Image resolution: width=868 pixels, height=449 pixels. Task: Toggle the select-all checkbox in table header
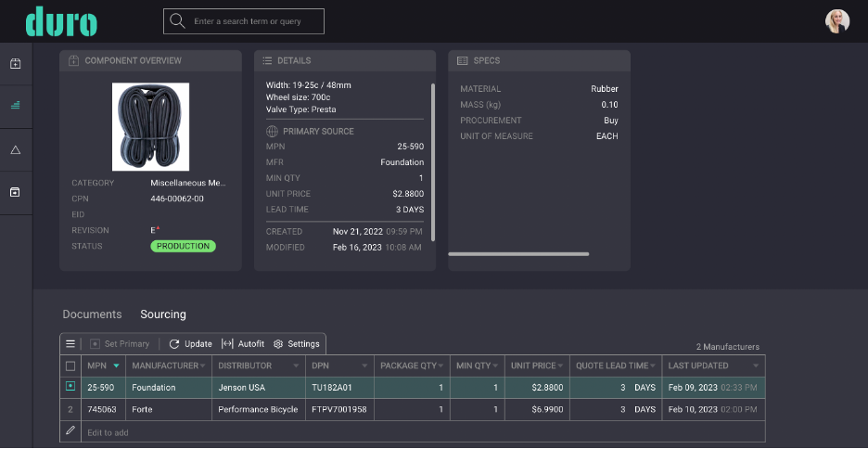[70, 366]
